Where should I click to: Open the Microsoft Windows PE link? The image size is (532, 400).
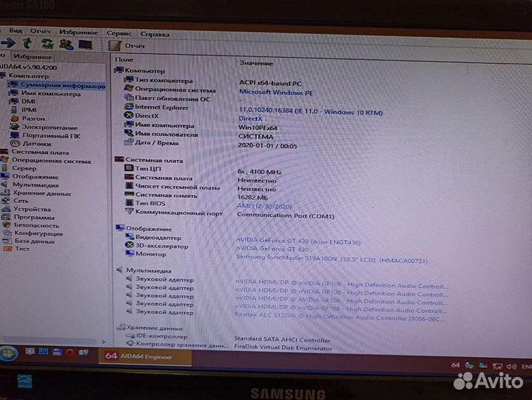[x=276, y=93]
